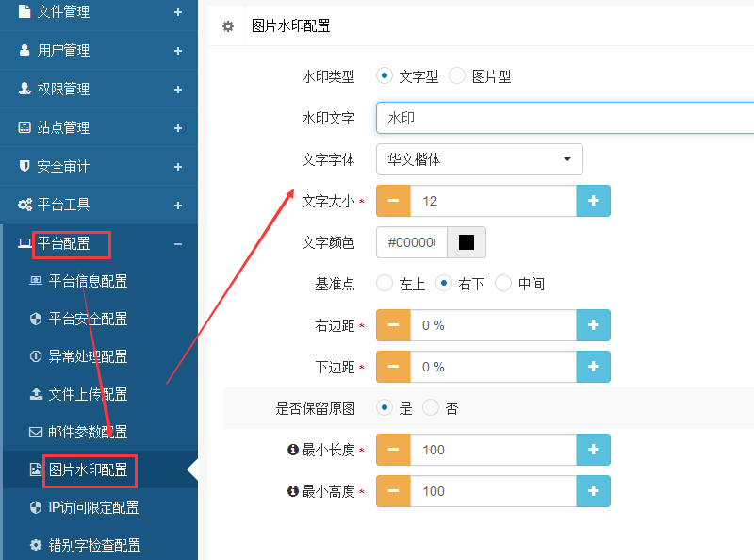Screen dimensions: 754x560
Task: Click the plus icon for 下边距
Action: (593, 367)
